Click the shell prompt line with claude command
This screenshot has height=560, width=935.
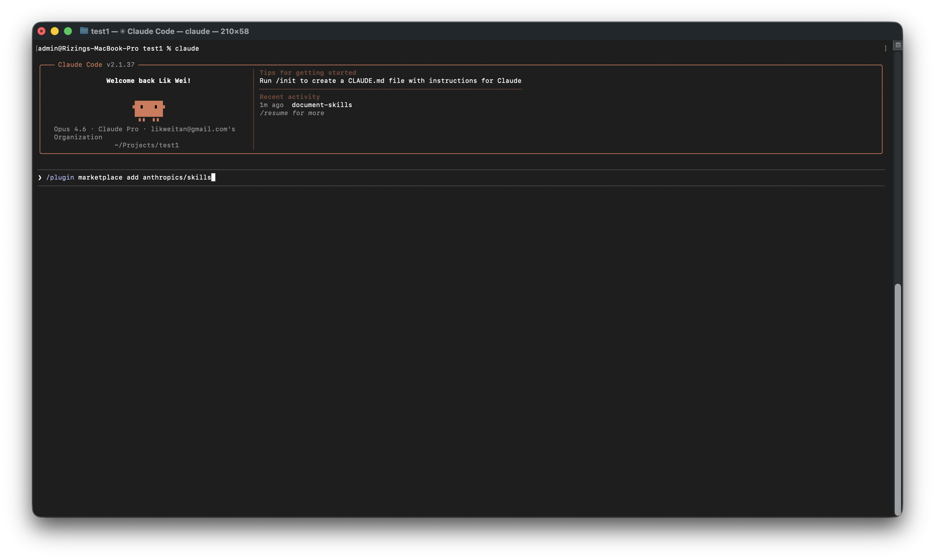118,48
